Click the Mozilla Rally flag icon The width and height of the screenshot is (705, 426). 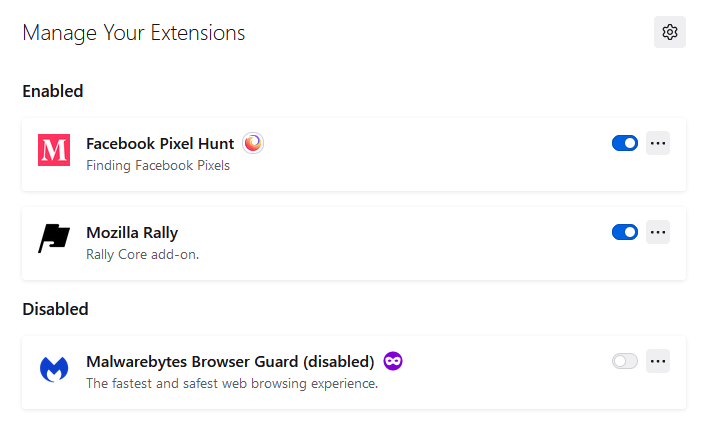(x=54, y=240)
